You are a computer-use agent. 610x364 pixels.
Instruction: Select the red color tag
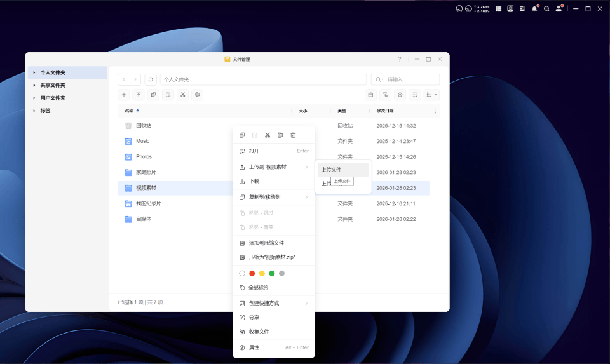[x=252, y=273]
